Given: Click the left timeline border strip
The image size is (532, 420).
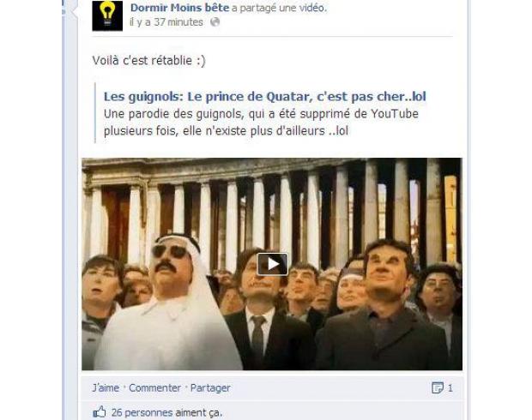Looking at the screenshot, I should [x=70, y=210].
